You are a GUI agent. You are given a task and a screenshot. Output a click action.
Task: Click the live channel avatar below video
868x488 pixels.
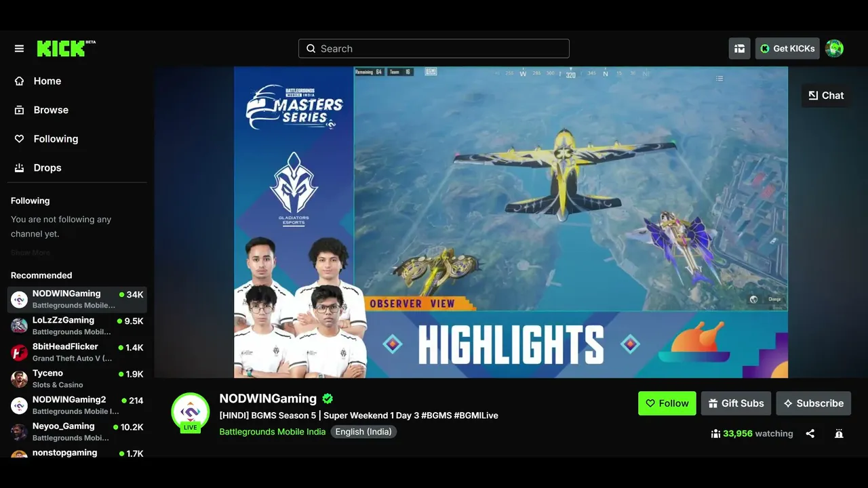(x=191, y=411)
